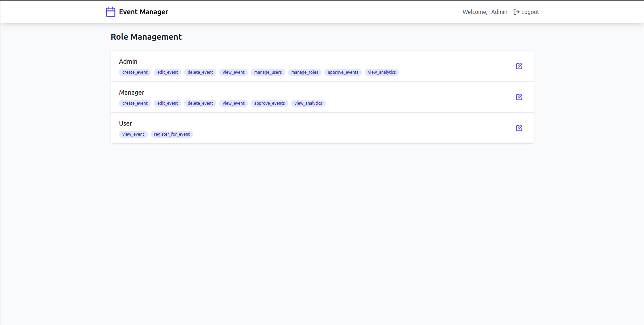Click Manager's view_analytics permission tag
The height and width of the screenshot is (325, 644).
308,103
